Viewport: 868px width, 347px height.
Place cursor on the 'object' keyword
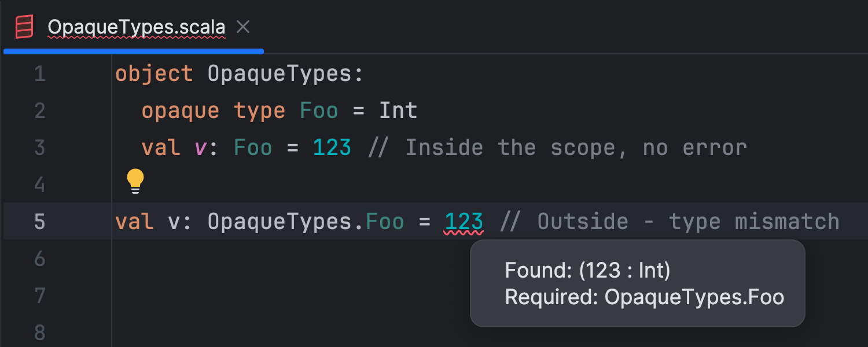tap(154, 74)
